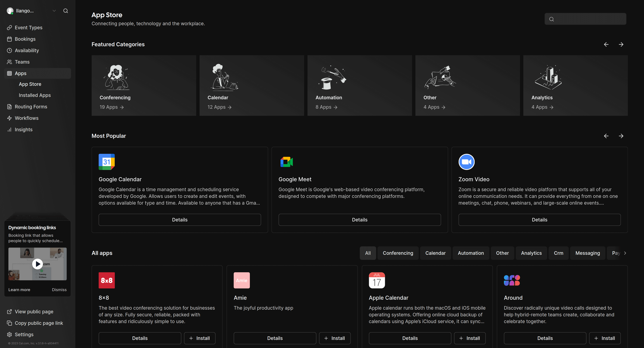Viewport: 644px width, 348px height.
Task: Open Installed Apps submenu item
Action: coord(35,95)
